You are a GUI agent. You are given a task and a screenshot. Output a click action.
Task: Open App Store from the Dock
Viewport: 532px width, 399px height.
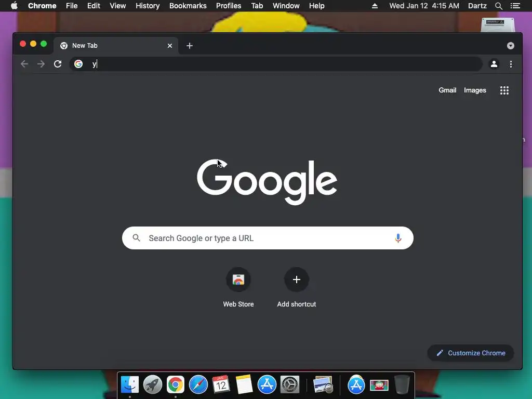267,385
